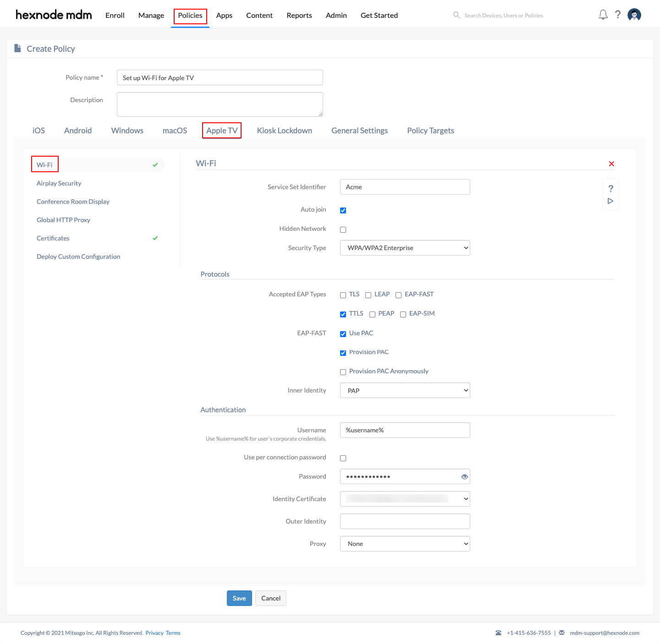Open the Enroll menu

click(x=115, y=16)
